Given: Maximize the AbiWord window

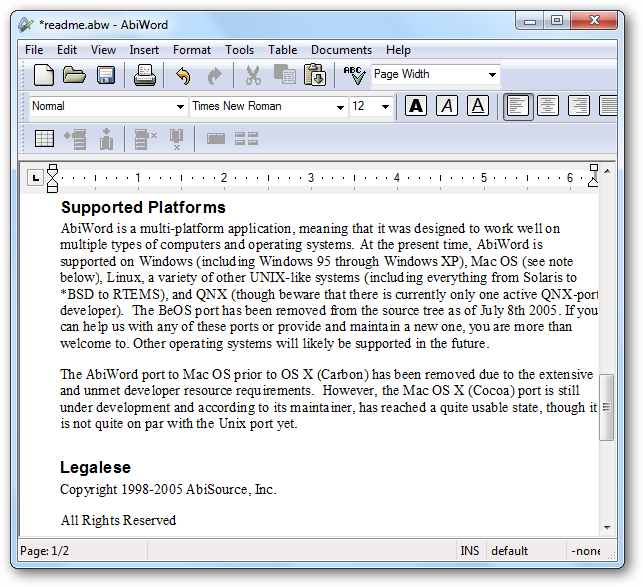Looking at the screenshot, I should point(557,21).
